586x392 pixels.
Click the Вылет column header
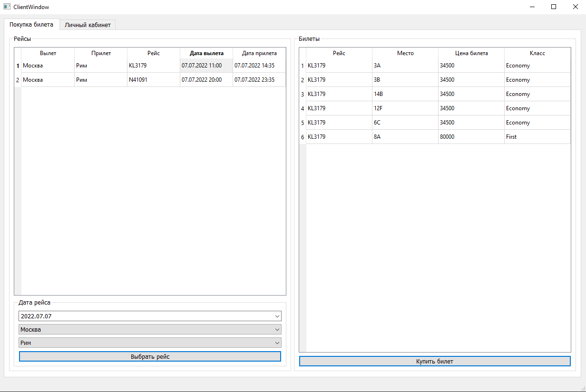(x=48, y=53)
